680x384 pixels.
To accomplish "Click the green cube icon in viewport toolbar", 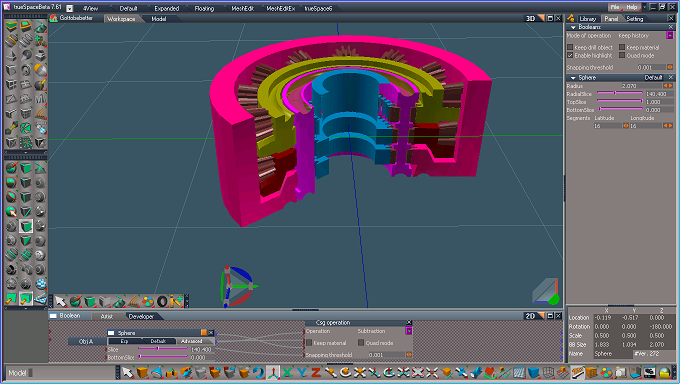I will 90,301.
